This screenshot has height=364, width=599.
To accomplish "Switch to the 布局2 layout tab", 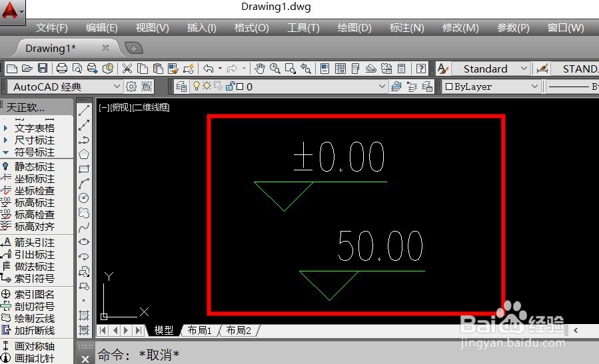I will [x=239, y=330].
